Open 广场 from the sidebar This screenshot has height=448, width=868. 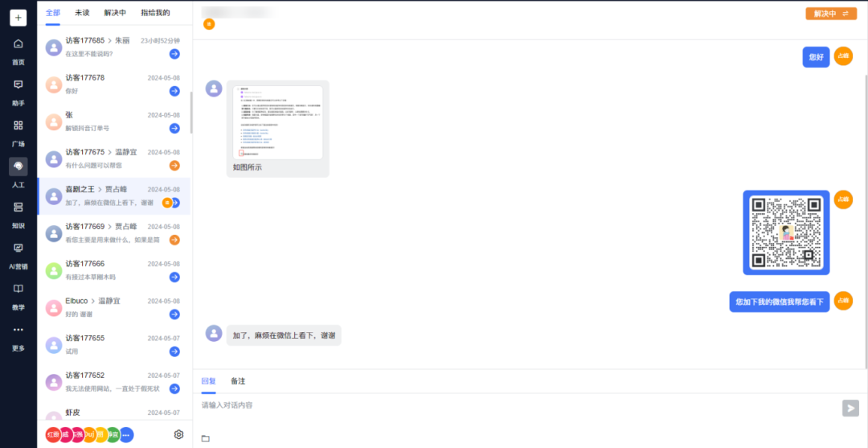pos(18,133)
